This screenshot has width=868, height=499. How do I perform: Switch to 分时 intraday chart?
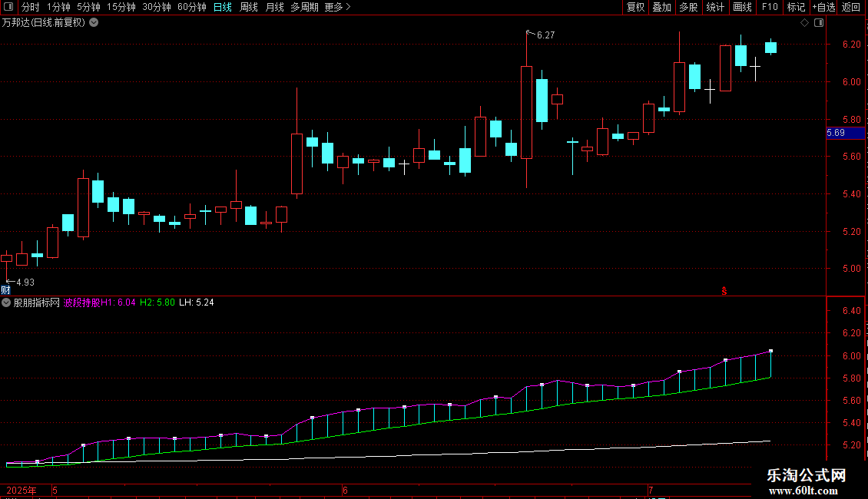[31, 7]
